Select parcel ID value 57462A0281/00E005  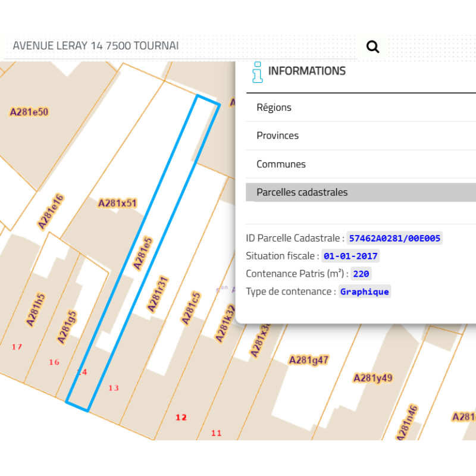394,238
